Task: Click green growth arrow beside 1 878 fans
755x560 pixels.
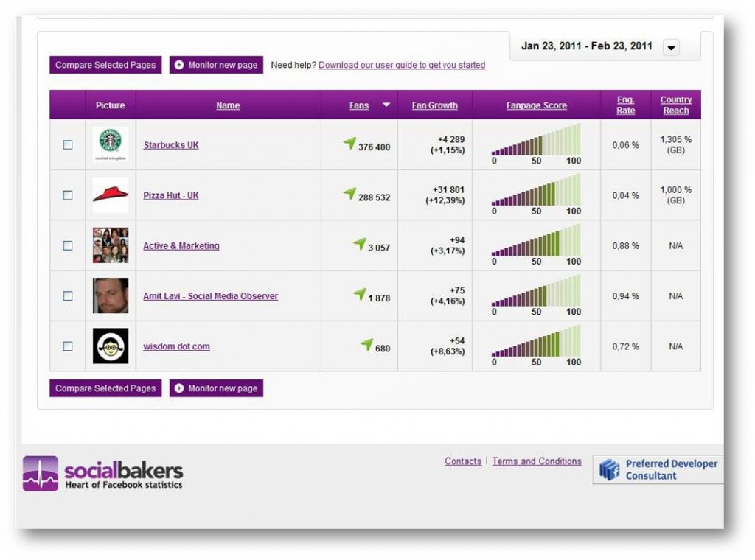Action: [360, 294]
